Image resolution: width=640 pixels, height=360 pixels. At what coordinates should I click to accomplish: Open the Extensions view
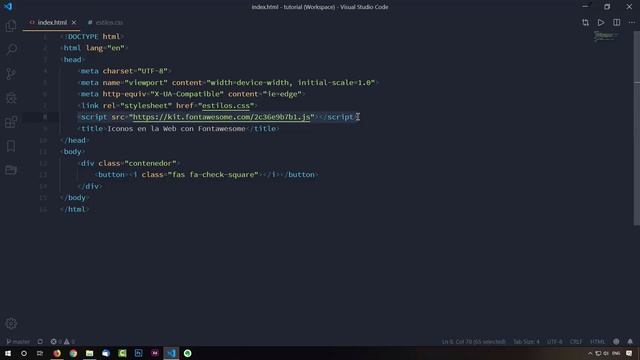coord(11,122)
